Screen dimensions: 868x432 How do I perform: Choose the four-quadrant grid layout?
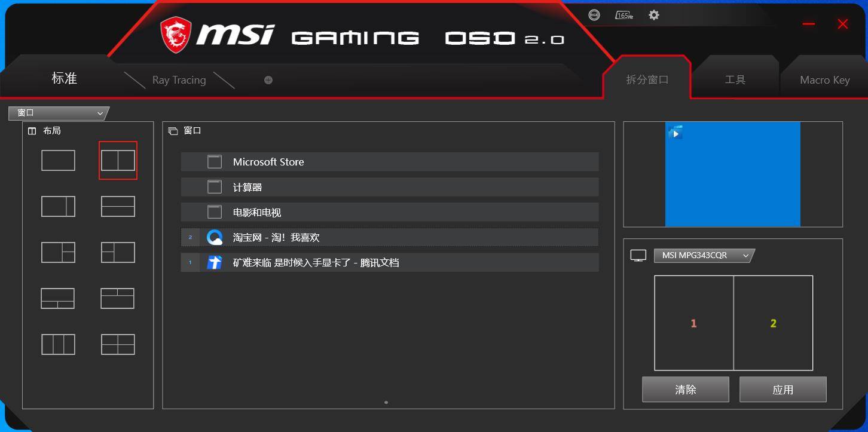point(118,344)
